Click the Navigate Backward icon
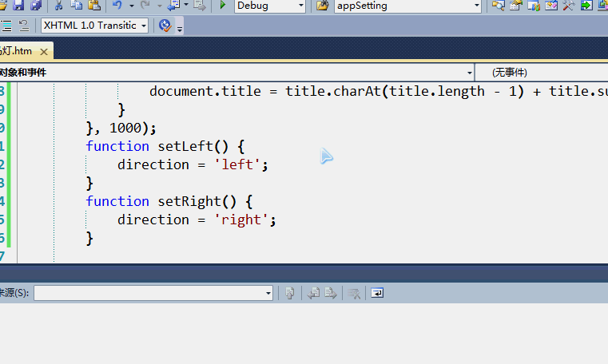This screenshot has height=364, width=608. pyautogui.click(x=173, y=5)
